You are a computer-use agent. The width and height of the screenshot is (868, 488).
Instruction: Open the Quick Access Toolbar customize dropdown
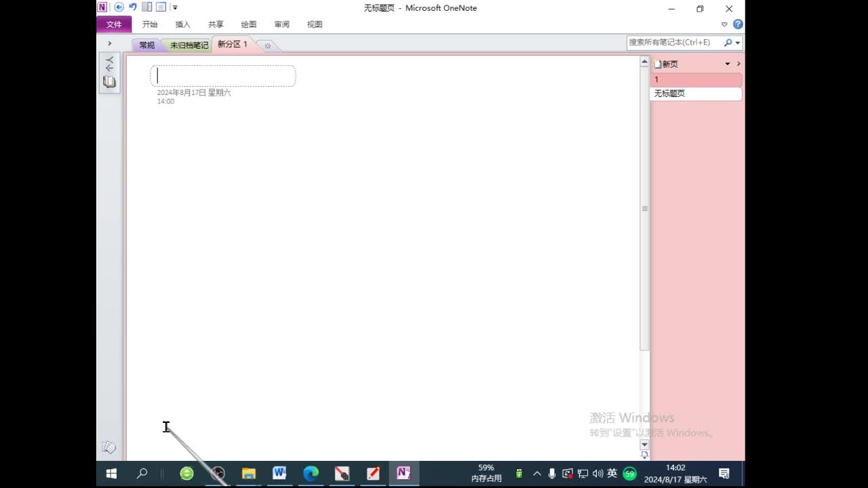click(175, 8)
